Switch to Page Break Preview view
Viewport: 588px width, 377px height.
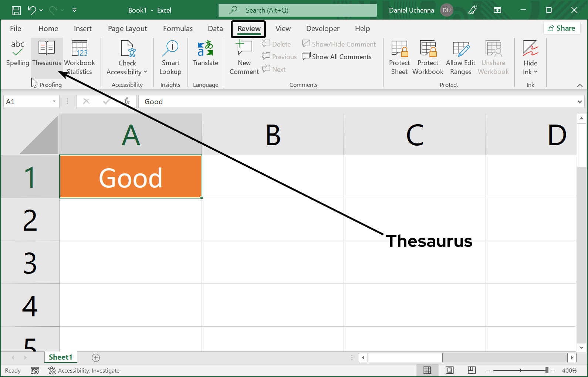click(472, 370)
